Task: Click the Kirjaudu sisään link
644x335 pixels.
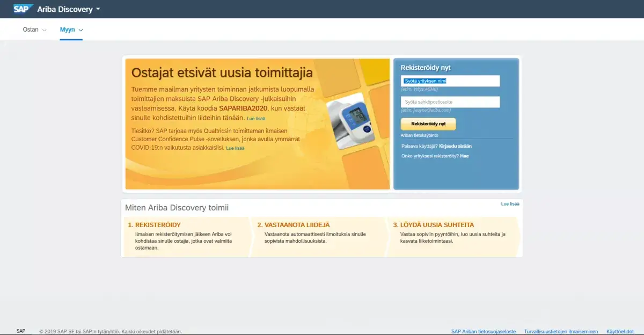Action: [x=455, y=145]
